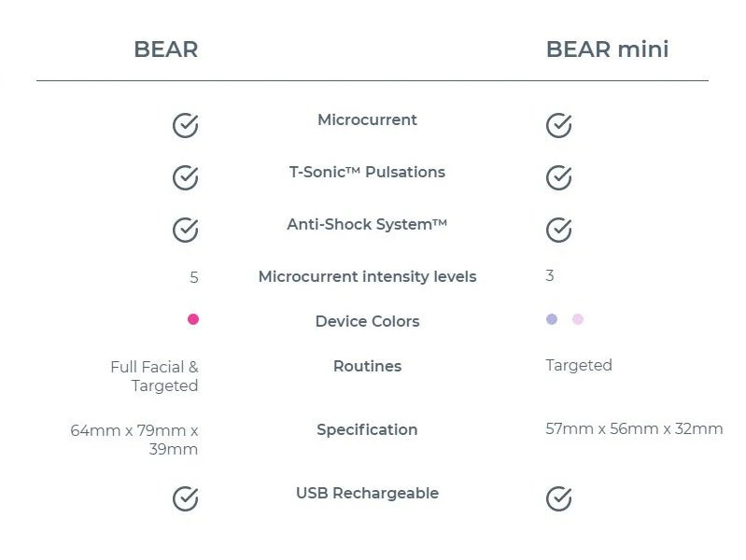Click the T-Sonic Pulsations feature label

[367, 172]
